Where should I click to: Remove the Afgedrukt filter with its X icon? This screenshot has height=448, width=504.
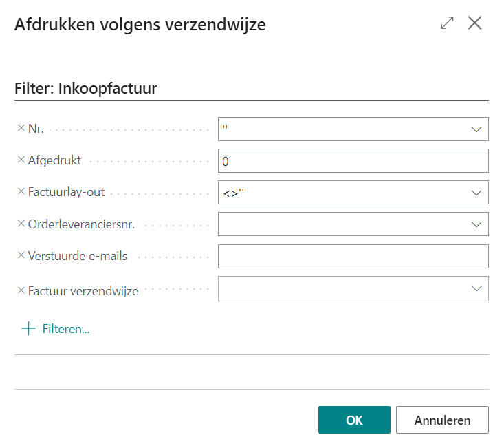(21, 160)
